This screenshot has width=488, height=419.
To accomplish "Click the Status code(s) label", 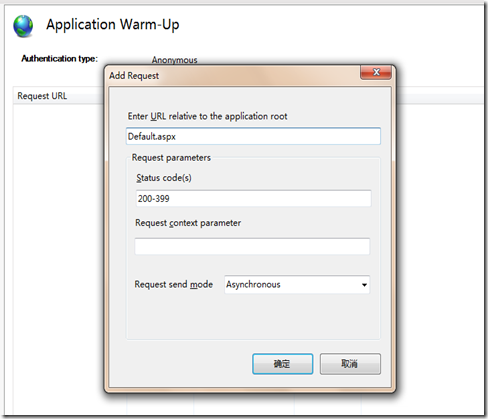I will (x=164, y=178).
